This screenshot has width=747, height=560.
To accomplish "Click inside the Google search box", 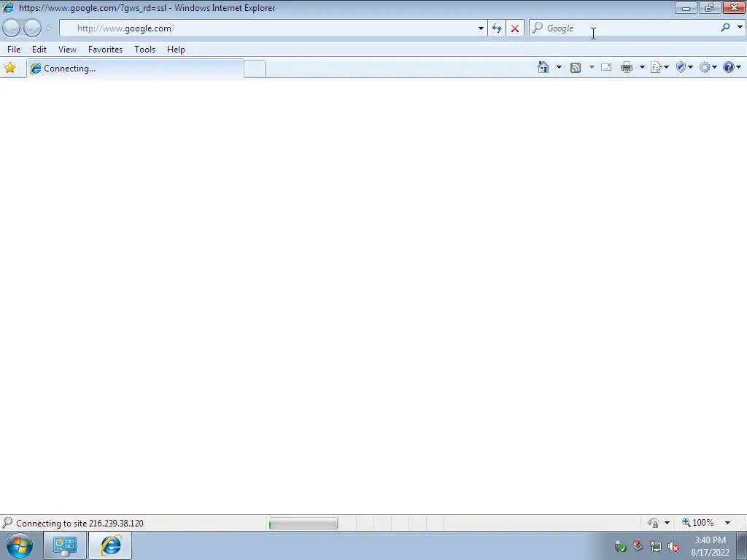I will pyautogui.click(x=624, y=28).
